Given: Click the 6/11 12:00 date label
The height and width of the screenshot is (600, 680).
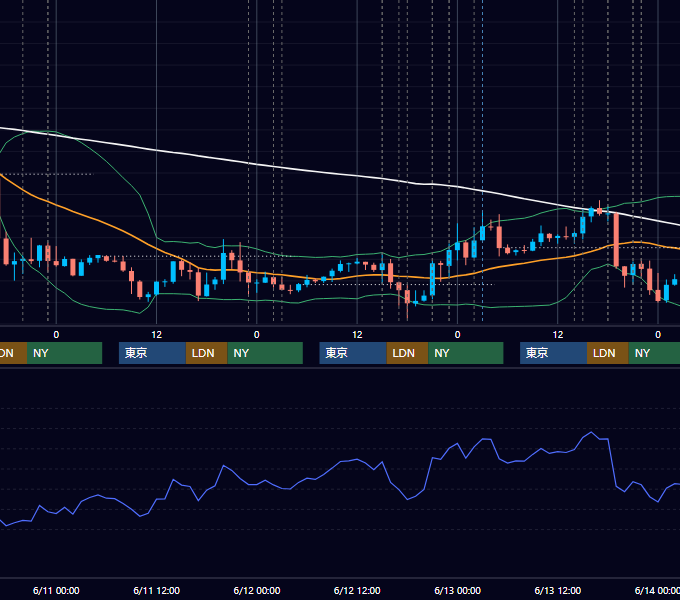Looking at the screenshot, I should click(157, 590).
